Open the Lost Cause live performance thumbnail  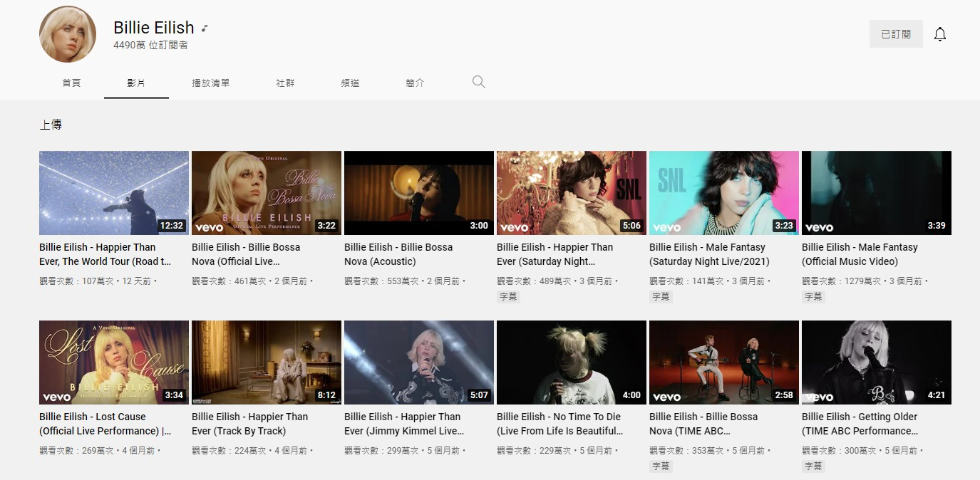click(114, 362)
